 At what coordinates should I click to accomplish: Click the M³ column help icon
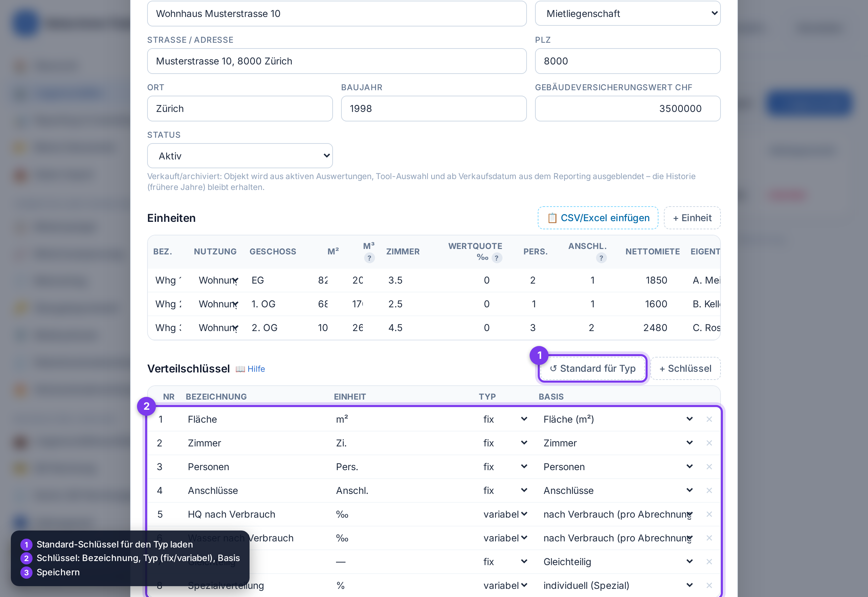point(369,258)
